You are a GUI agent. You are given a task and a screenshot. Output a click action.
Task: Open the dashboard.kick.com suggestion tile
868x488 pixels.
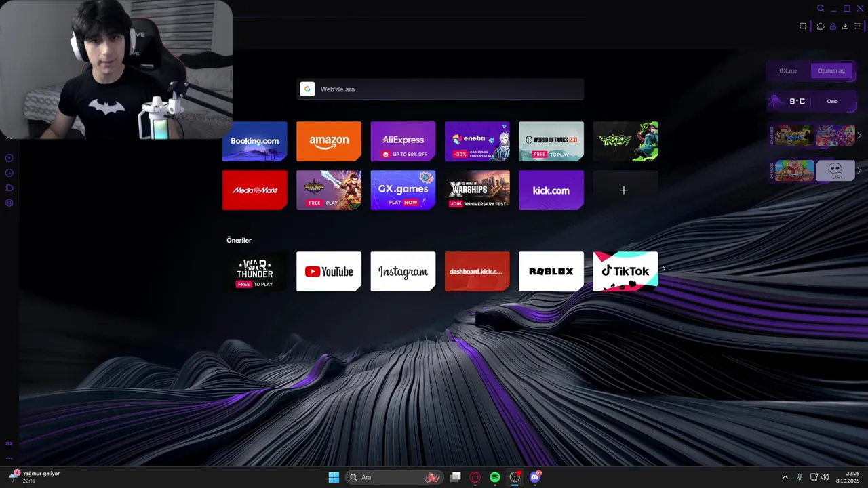point(477,271)
